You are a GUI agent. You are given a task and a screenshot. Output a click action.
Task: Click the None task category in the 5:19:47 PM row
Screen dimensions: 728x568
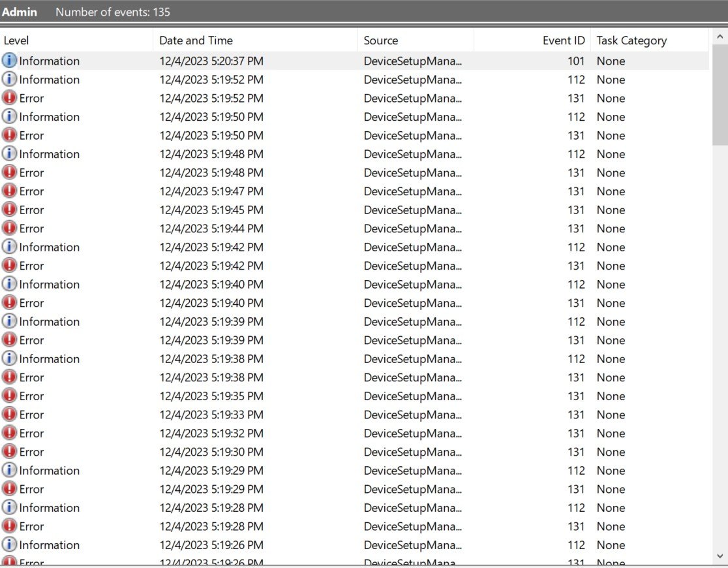(x=611, y=191)
